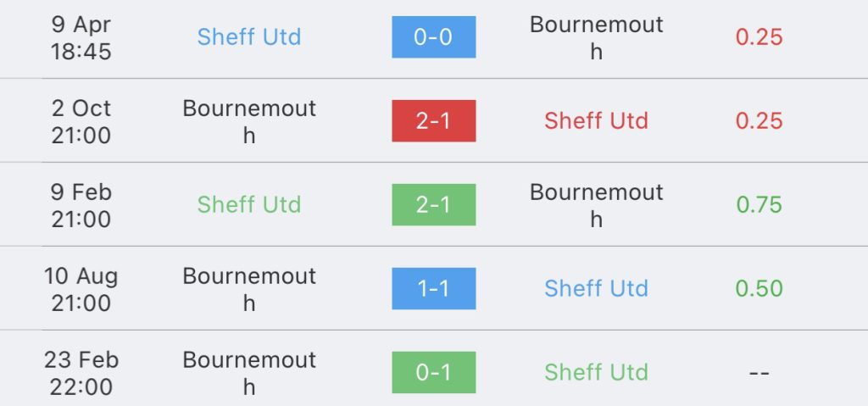This screenshot has height=406, width=868.
Task: Open the green 0-1 score box
Action: [433, 372]
